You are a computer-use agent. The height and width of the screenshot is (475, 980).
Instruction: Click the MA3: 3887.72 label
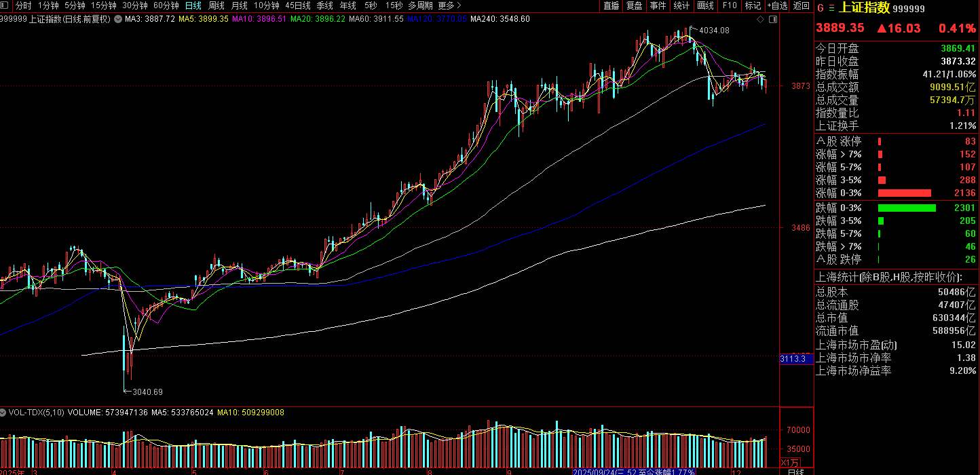tap(150, 19)
